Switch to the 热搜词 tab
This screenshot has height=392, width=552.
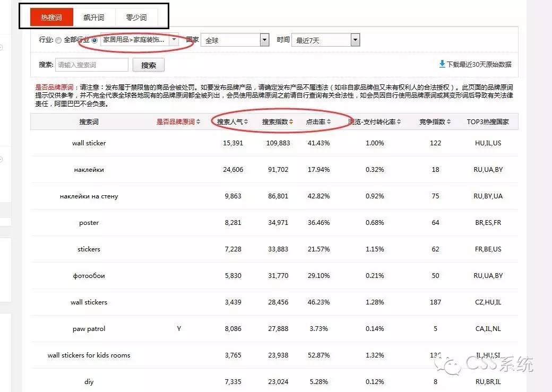coord(51,18)
